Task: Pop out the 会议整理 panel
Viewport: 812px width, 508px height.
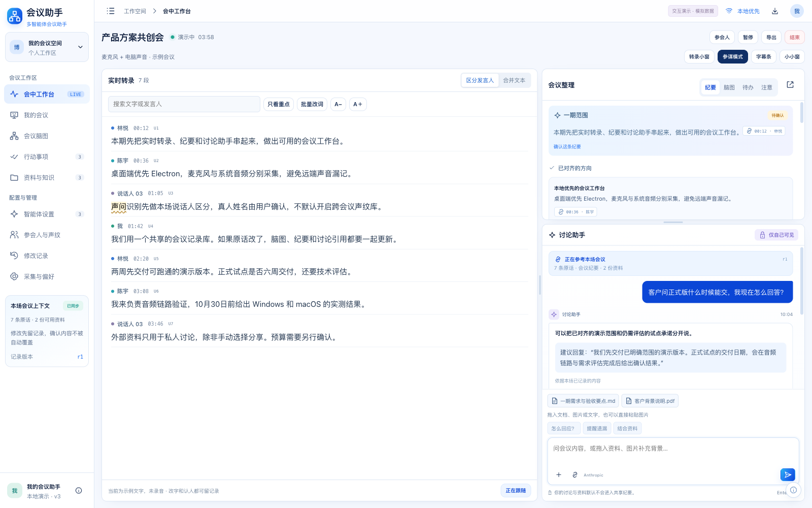Action: tap(790, 85)
